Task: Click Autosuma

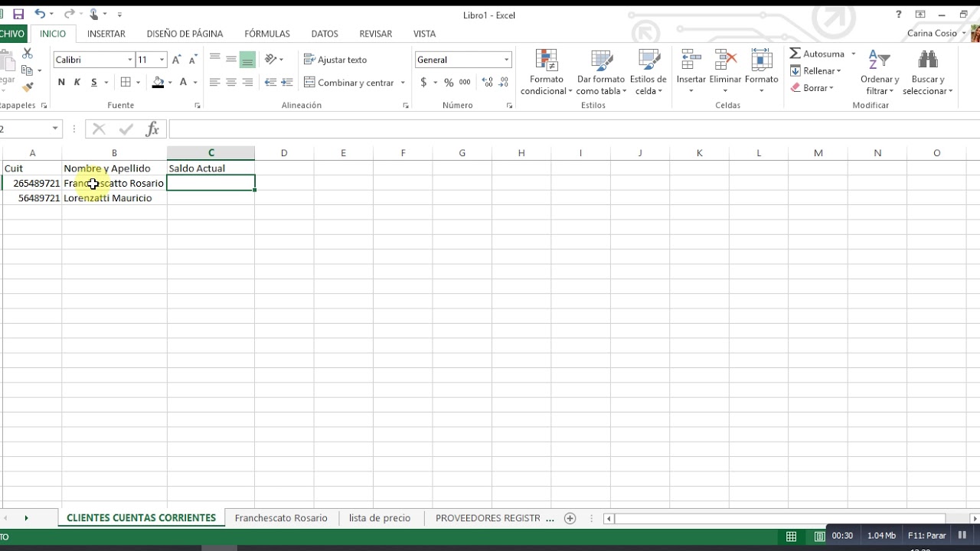Action: (817, 54)
